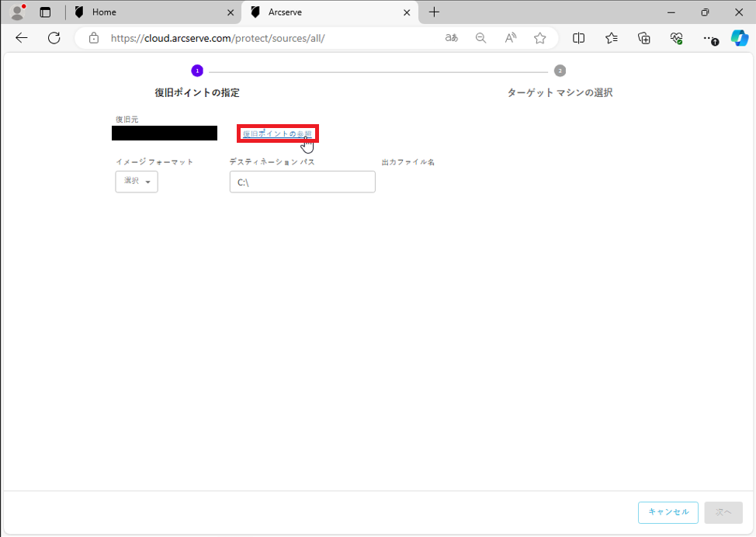Screen dimensions: 756x537
Task: Click the address bar URL
Action: pyautogui.click(x=218, y=38)
